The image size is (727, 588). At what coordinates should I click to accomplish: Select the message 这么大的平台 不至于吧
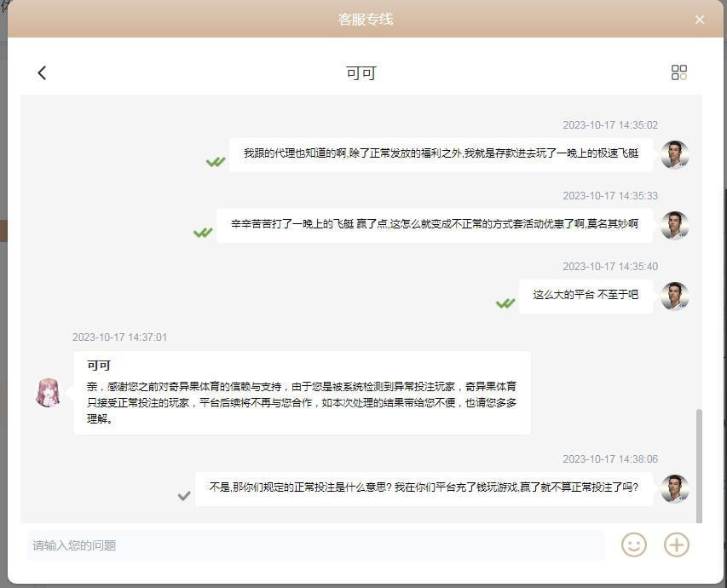click(586, 295)
